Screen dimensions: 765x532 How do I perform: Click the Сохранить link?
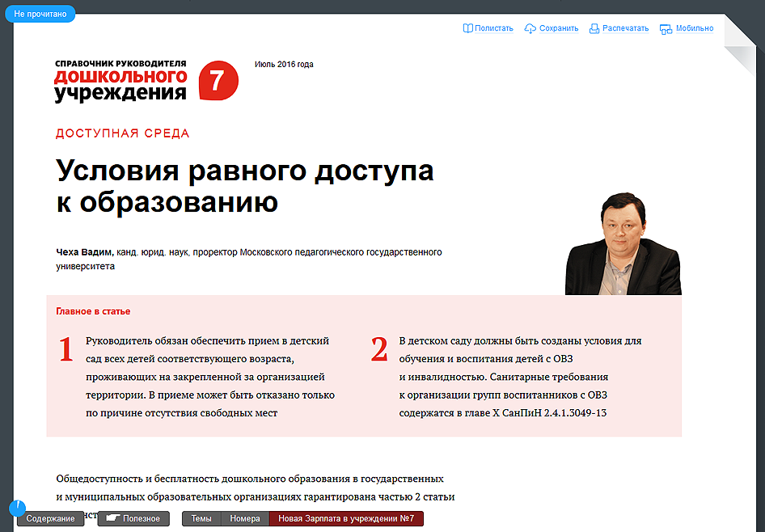[x=559, y=28]
